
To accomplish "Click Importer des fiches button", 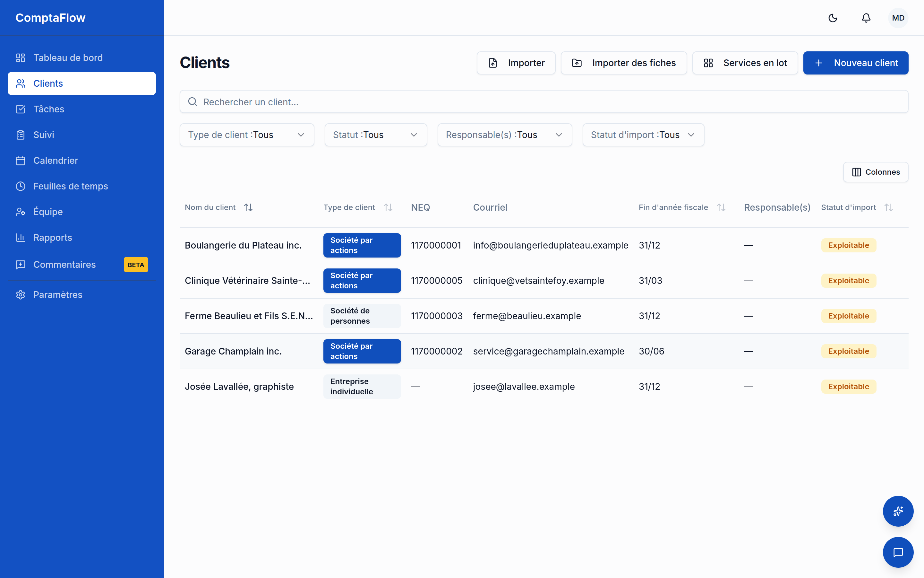I will click(624, 63).
